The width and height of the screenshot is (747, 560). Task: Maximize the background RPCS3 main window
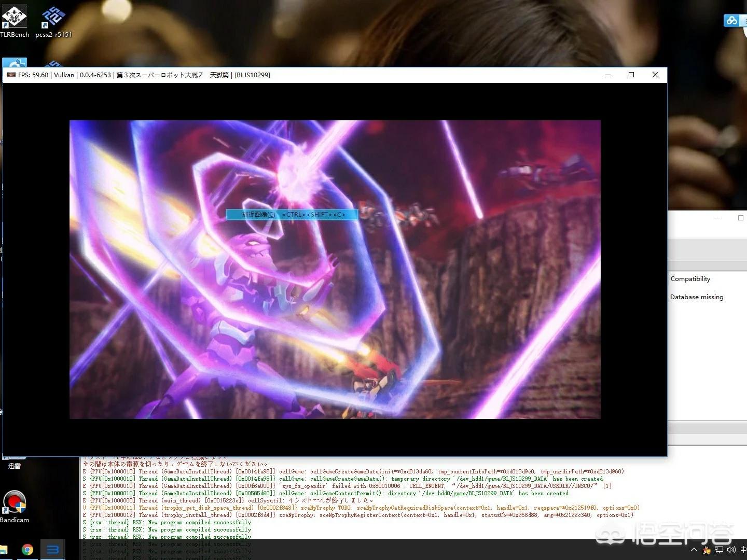point(740,218)
